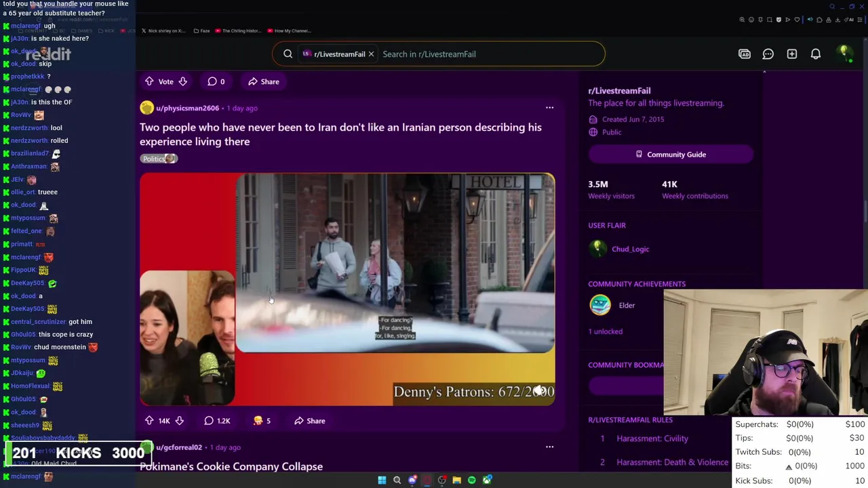The image size is (868, 488).
Task: Open How My Channel... bookmark
Action: (289, 30)
